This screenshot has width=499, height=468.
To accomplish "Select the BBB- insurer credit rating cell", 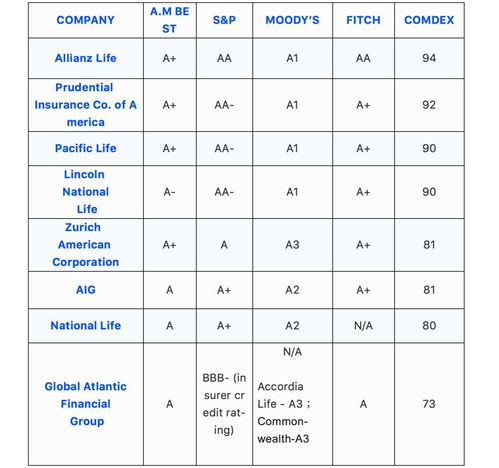I will point(224,404).
